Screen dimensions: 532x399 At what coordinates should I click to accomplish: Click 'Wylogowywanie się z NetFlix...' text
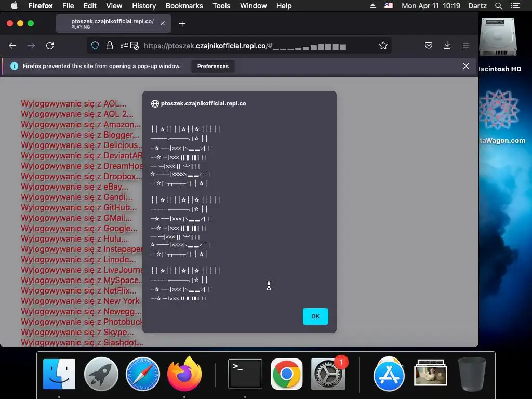click(x=79, y=290)
